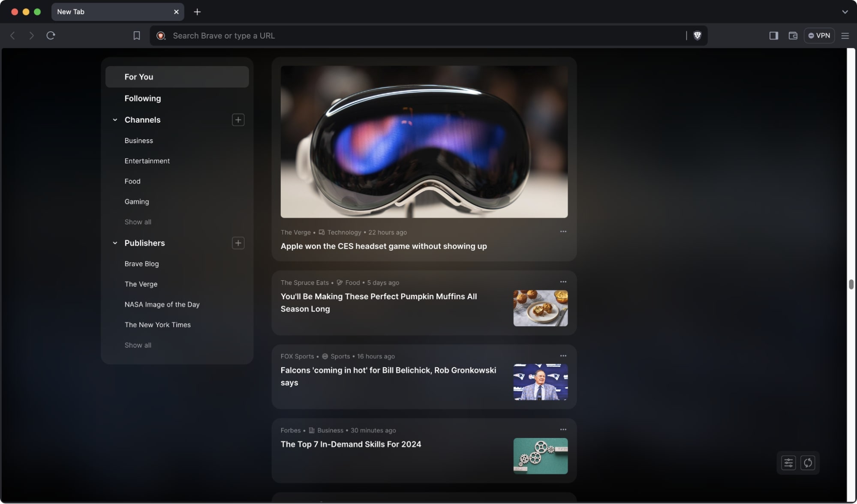Image resolution: width=857 pixels, height=504 pixels.
Task: Add a publisher with the plus icon
Action: [x=238, y=243]
